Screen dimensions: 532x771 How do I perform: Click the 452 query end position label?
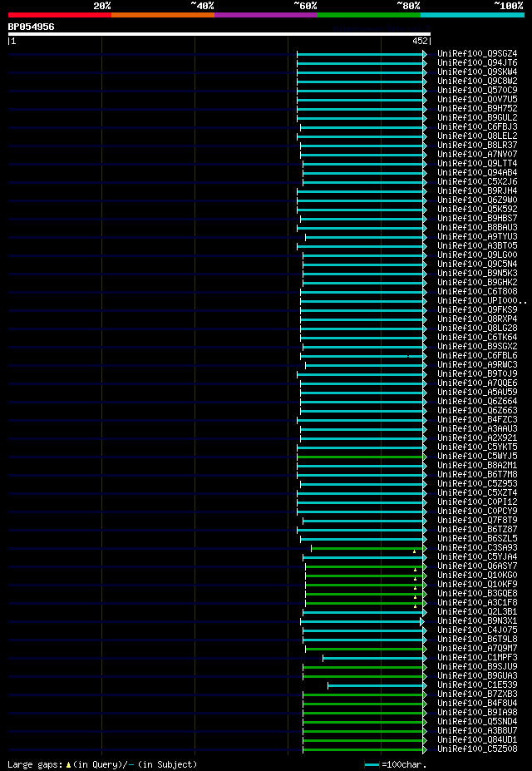[420, 42]
